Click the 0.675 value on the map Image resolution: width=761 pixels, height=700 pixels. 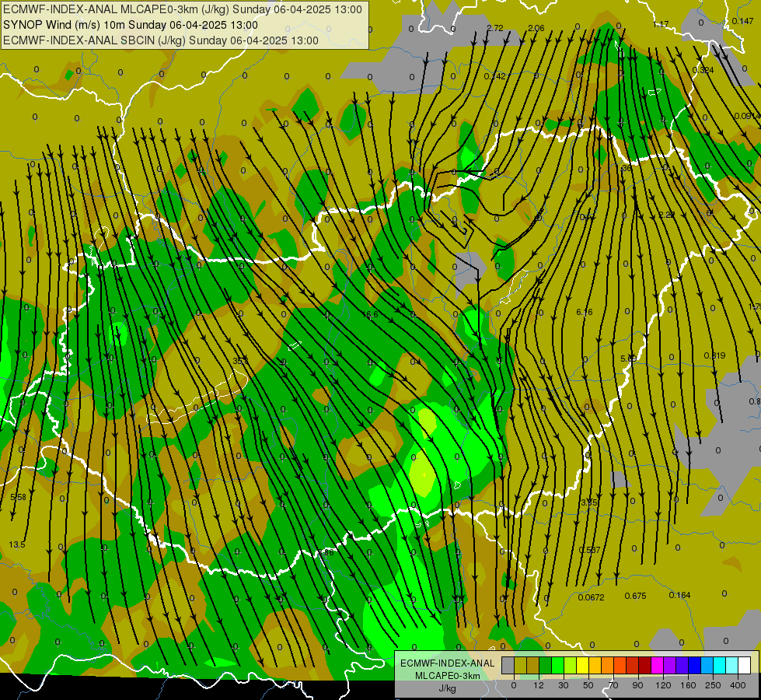(x=635, y=596)
